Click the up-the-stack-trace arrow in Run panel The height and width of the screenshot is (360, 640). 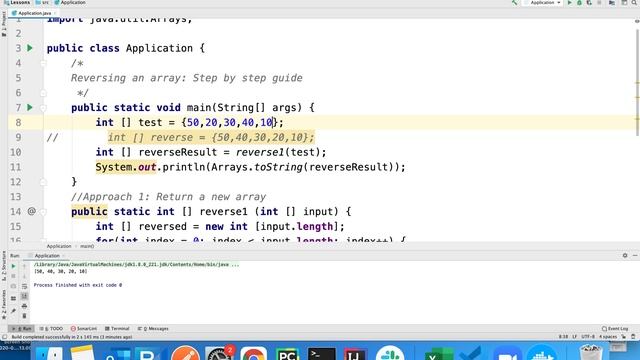coord(24,266)
